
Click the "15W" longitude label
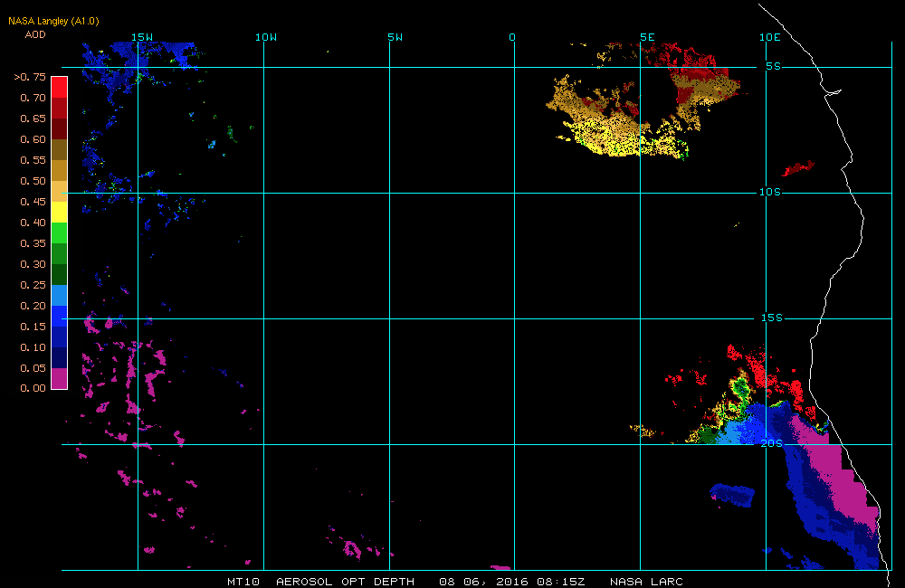[x=141, y=37]
